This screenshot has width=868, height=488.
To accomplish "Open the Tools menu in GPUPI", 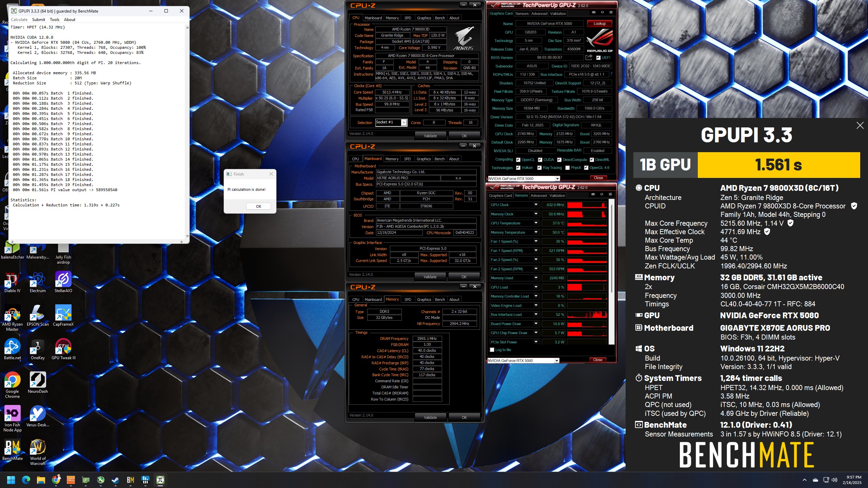I will pyautogui.click(x=54, y=20).
